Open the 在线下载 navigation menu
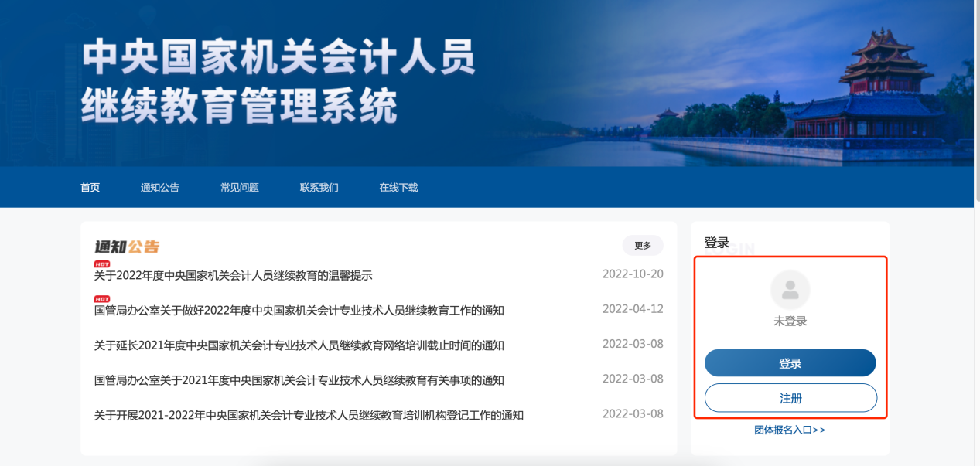Image resolution: width=980 pixels, height=466 pixels. (x=398, y=187)
